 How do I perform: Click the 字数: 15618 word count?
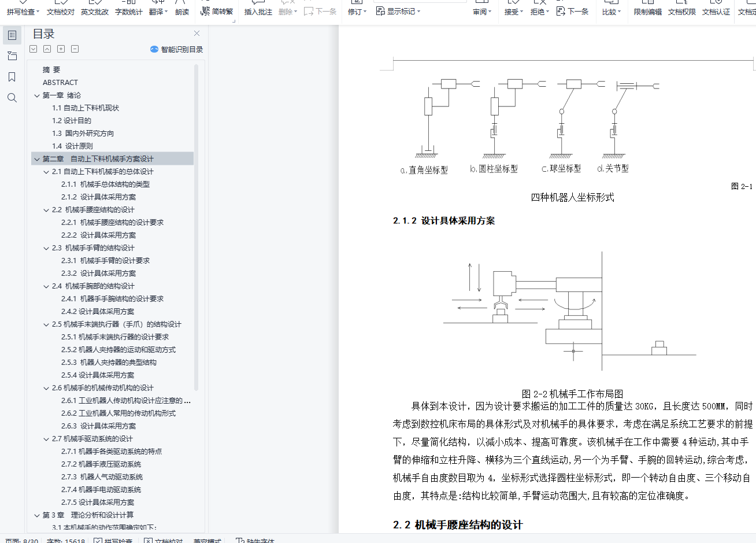point(66,541)
